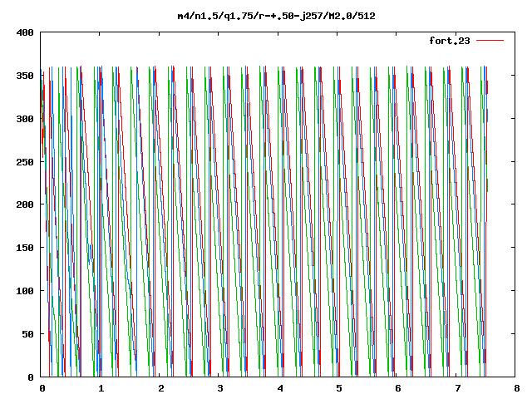Viewport: 532px width, 399px height.
Task: Click the x-axis label 2
Action: 160,388
